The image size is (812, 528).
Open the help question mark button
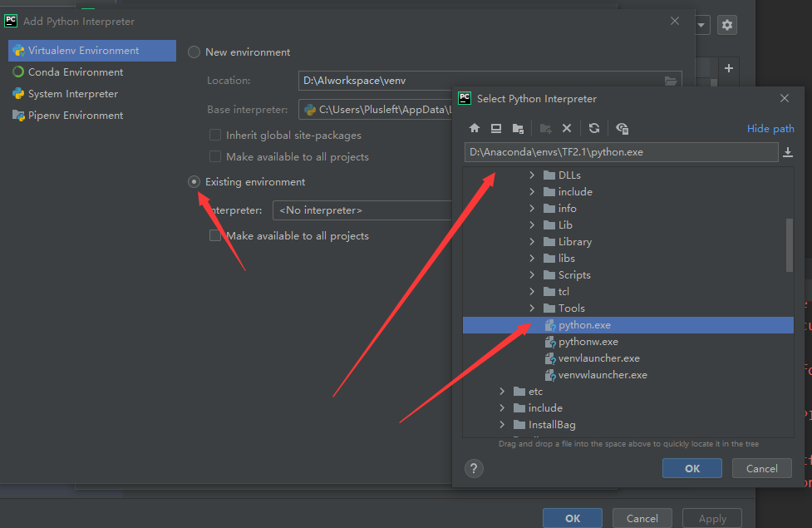[474, 468]
